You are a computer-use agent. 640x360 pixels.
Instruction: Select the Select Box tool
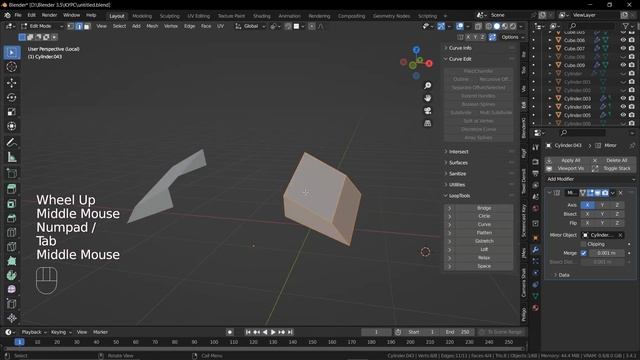coord(11,53)
